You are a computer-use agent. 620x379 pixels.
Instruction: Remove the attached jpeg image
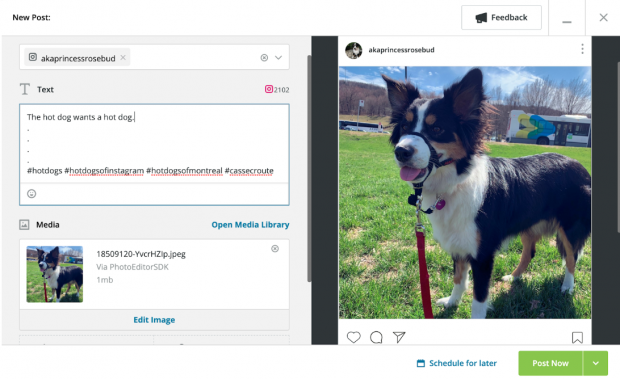tap(275, 249)
